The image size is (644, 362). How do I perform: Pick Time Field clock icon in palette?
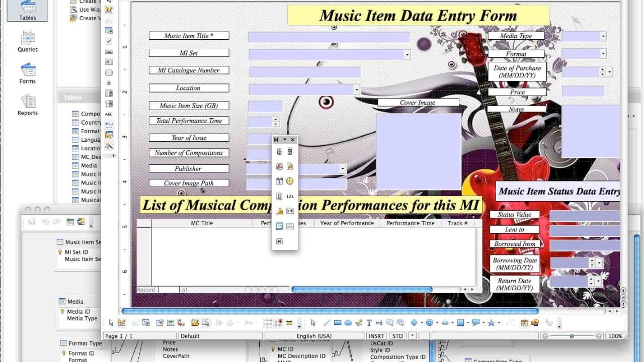[290, 181]
